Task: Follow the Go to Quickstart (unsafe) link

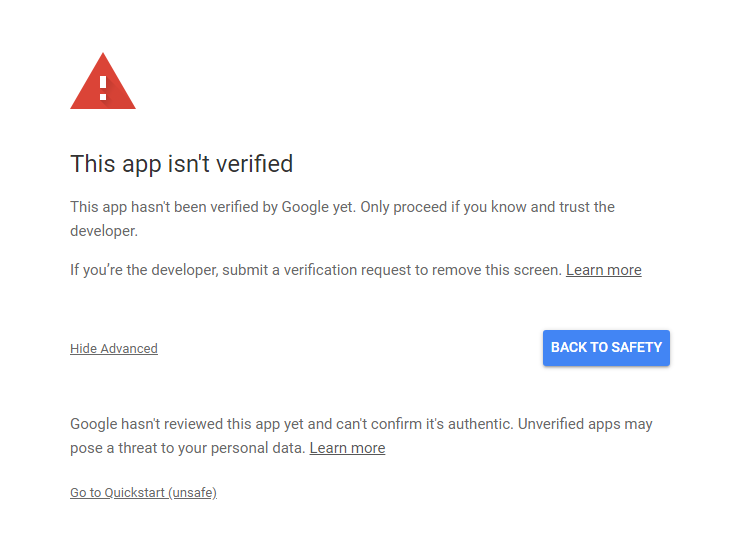Action: (143, 493)
